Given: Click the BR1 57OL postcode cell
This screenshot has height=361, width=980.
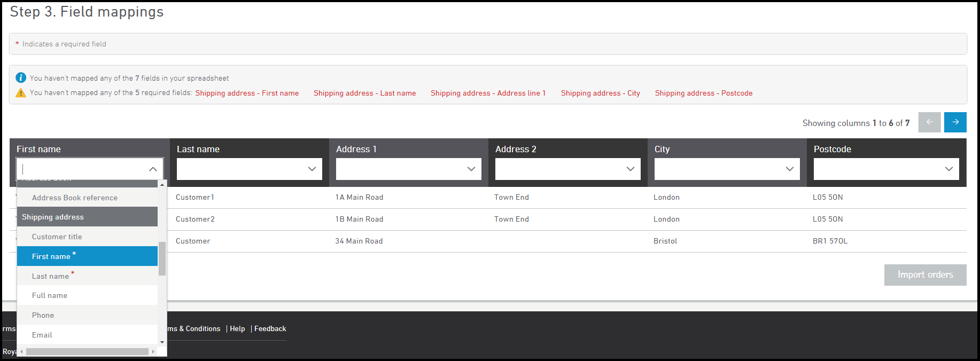Looking at the screenshot, I should [x=830, y=241].
